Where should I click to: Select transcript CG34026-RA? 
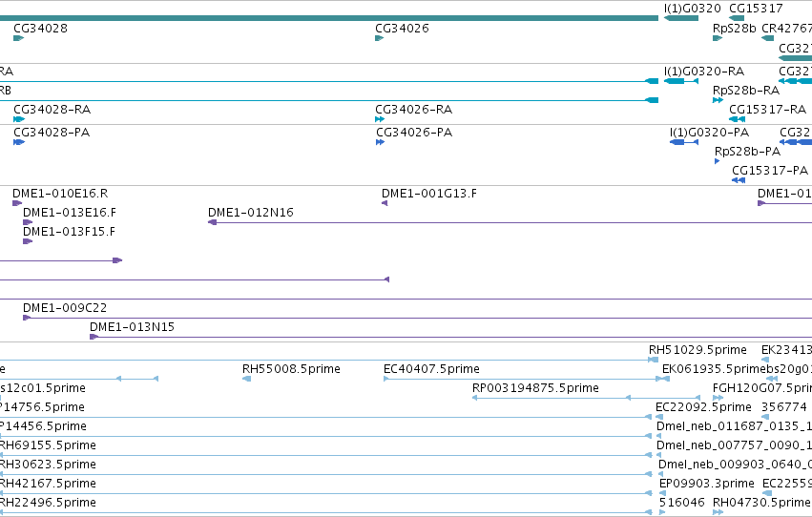[414, 109]
